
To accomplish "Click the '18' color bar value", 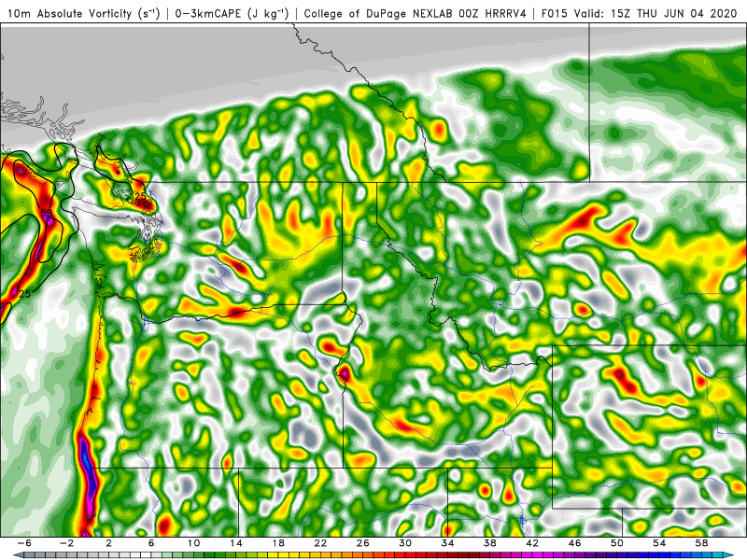I will click(x=278, y=543).
